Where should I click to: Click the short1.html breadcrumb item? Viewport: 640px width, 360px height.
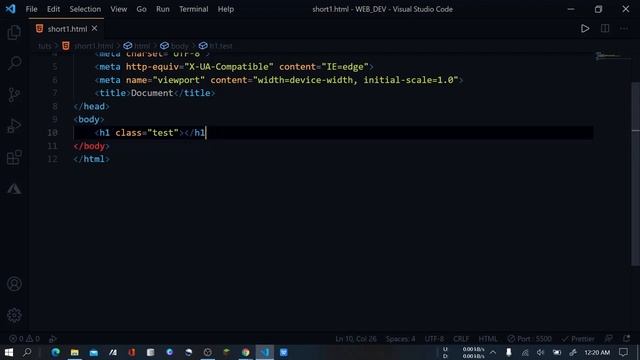click(88, 46)
